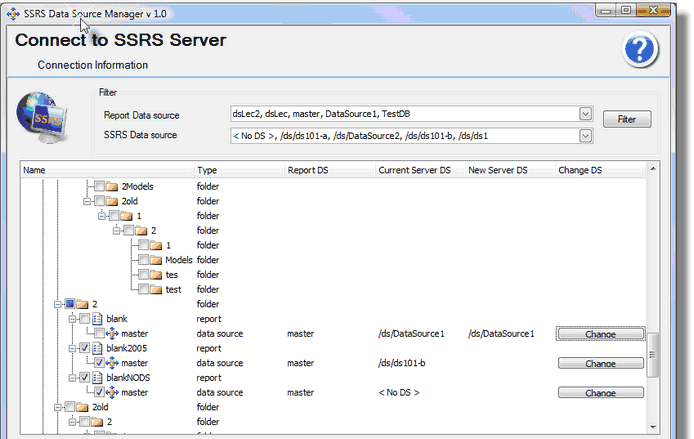Check the 2Models folder checkbox

pos(100,186)
